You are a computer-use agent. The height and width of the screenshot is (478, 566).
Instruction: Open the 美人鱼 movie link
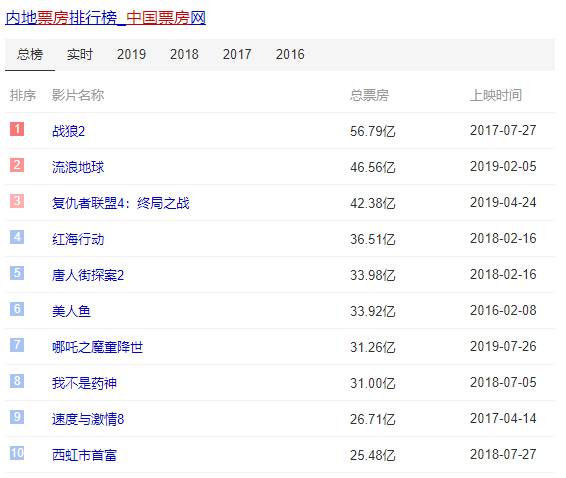pyautogui.click(x=71, y=311)
